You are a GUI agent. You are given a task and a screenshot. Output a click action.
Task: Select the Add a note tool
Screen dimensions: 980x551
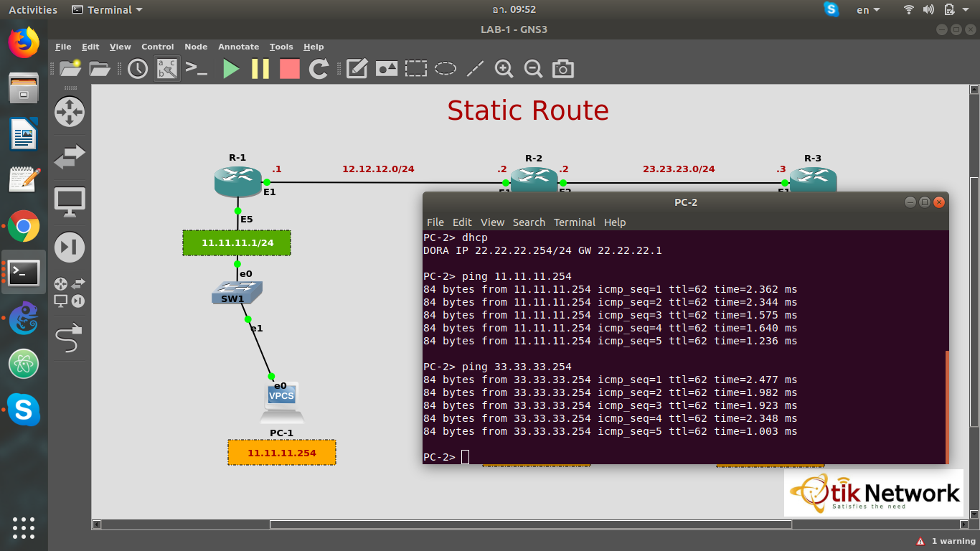coord(357,69)
